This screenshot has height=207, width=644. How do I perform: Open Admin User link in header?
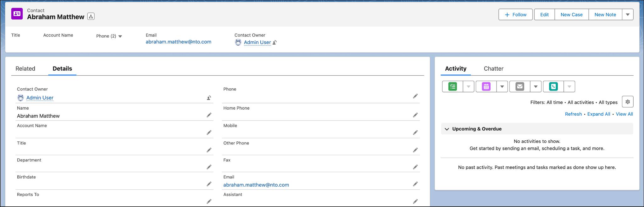point(257,42)
